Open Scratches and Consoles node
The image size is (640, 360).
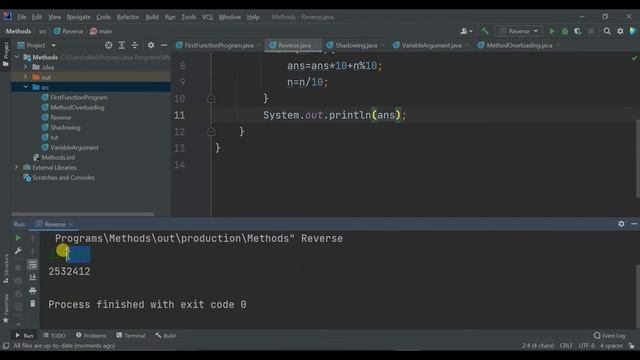pyautogui.click(x=63, y=178)
